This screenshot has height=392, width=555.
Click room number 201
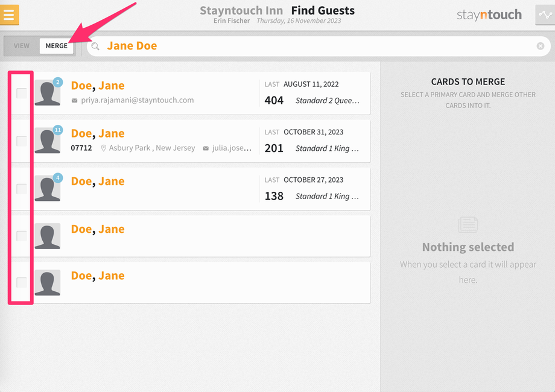click(x=274, y=148)
